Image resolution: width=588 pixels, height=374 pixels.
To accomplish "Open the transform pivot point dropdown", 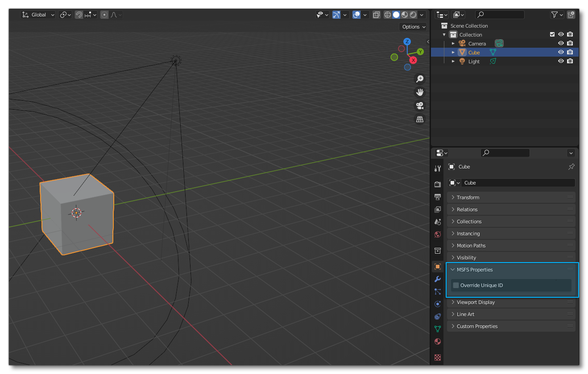I will click(x=65, y=15).
